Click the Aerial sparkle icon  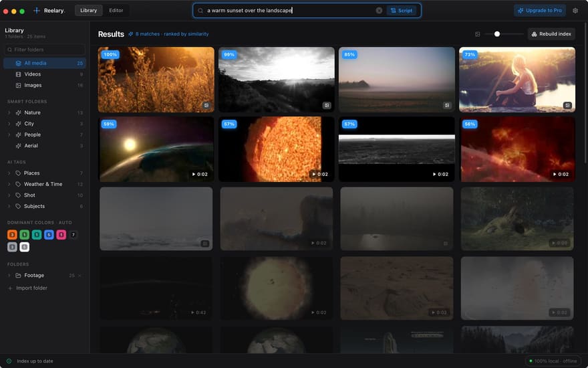coord(18,146)
